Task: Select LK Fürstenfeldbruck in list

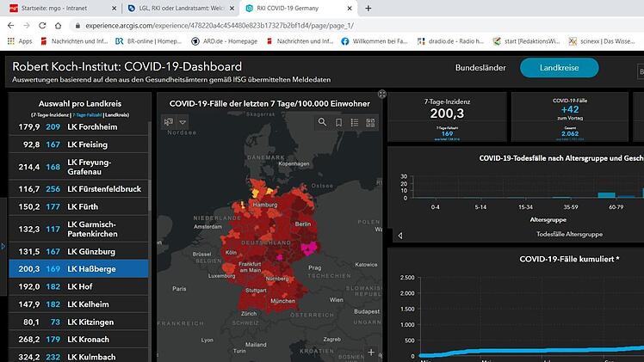Action: pos(78,188)
